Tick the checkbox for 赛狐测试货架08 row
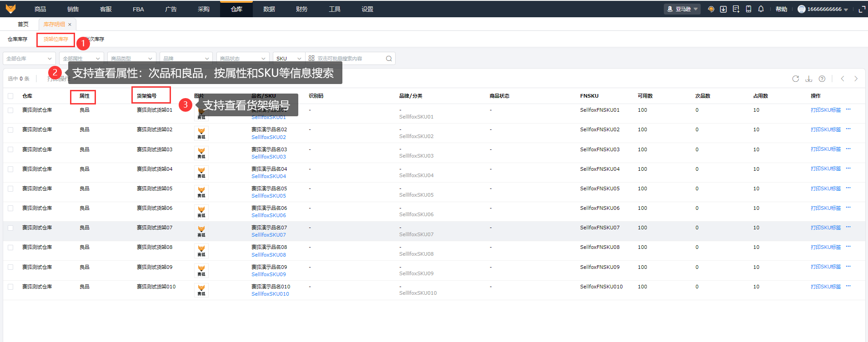This screenshot has height=342, width=868. 10,248
